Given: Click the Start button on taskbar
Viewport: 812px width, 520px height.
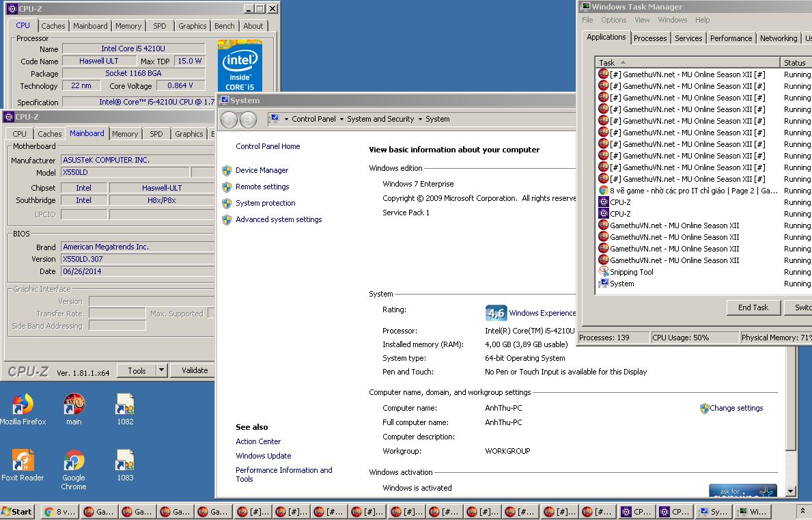Looking at the screenshot, I should click(x=17, y=512).
